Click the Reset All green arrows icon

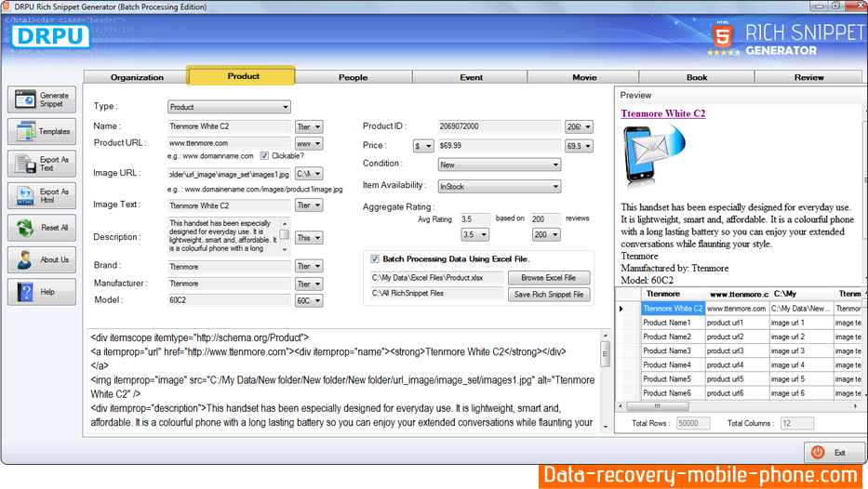(25, 228)
